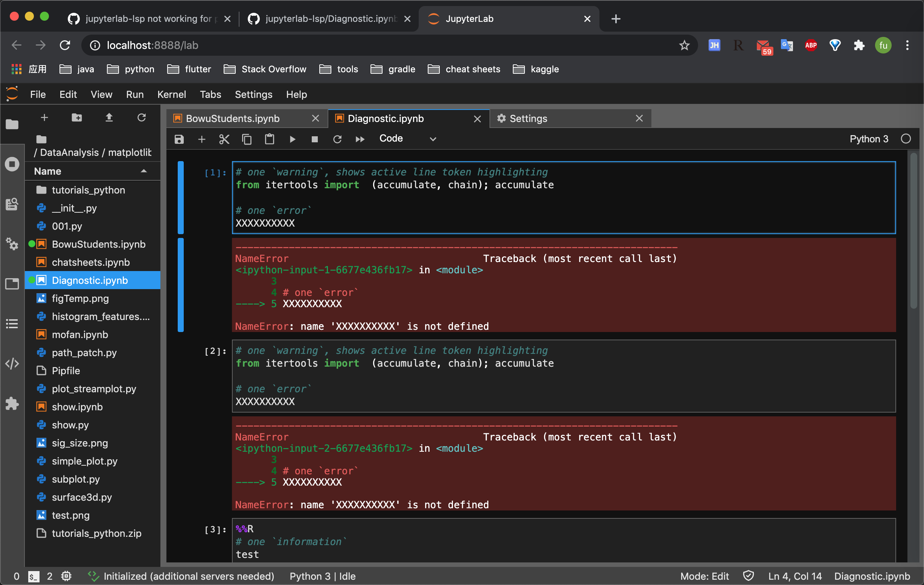Switch to the BowuStudents.ipynb tab

click(x=232, y=118)
